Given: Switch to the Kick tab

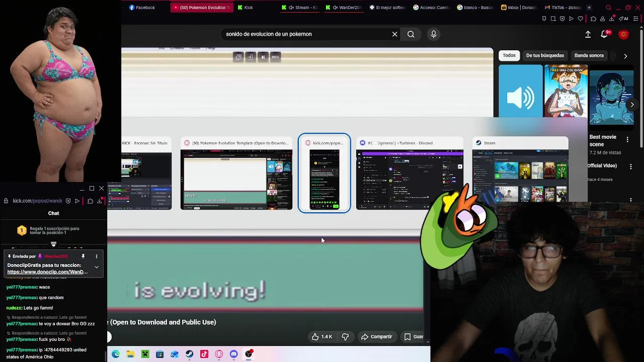Looking at the screenshot, I should tap(246, 8).
